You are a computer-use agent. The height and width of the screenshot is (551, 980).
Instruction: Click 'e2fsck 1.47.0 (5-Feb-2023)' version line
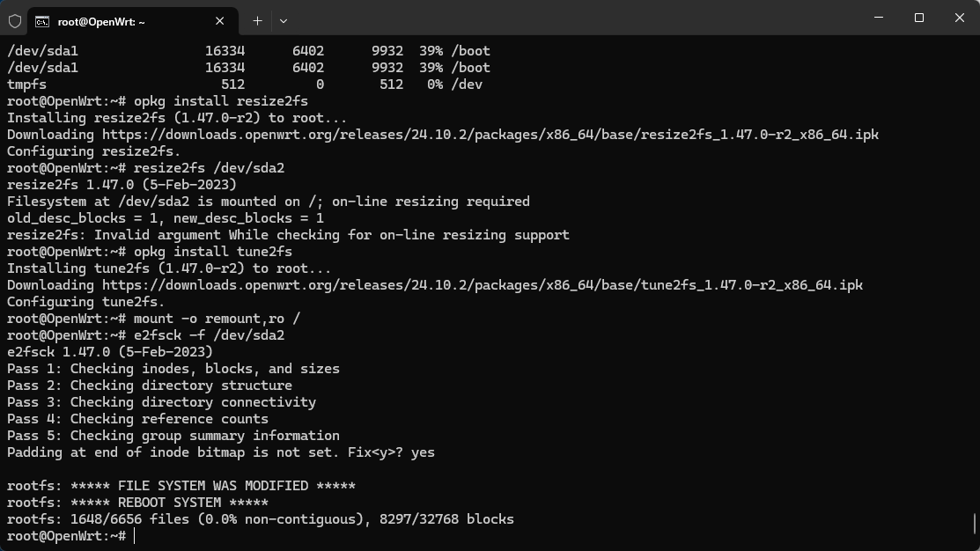click(110, 352)
